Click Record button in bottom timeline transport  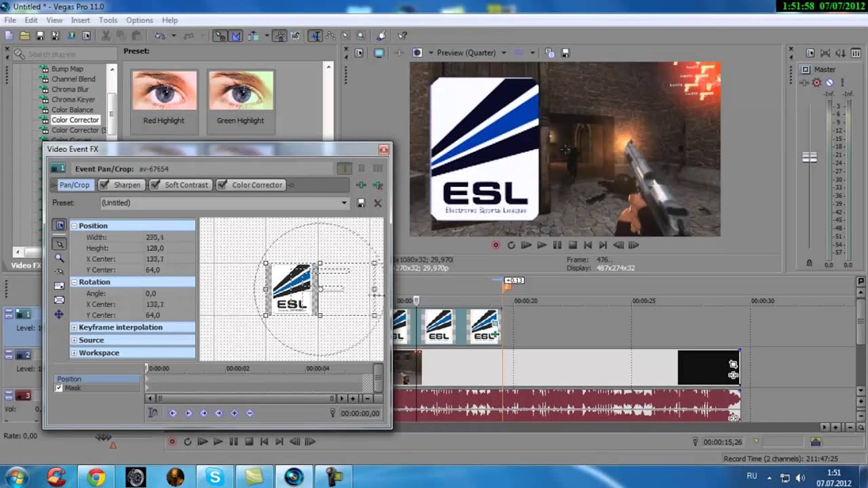click(x=172, y=442)
